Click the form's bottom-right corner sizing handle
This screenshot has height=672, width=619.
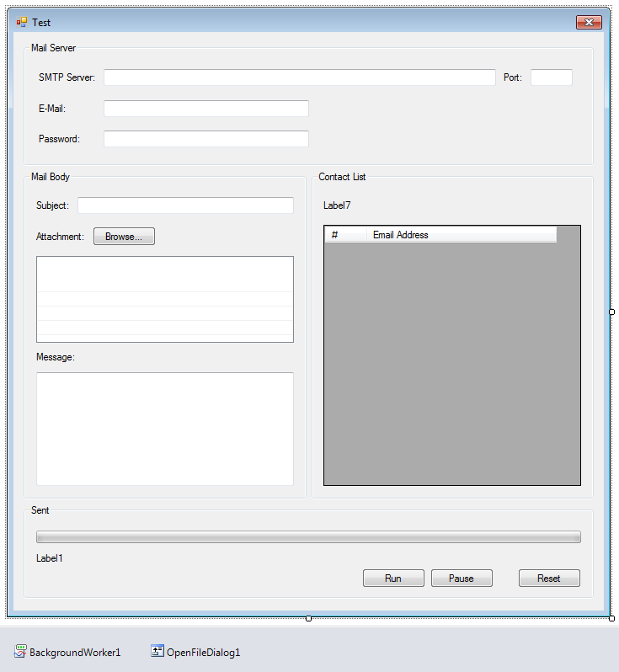(611, 618)
